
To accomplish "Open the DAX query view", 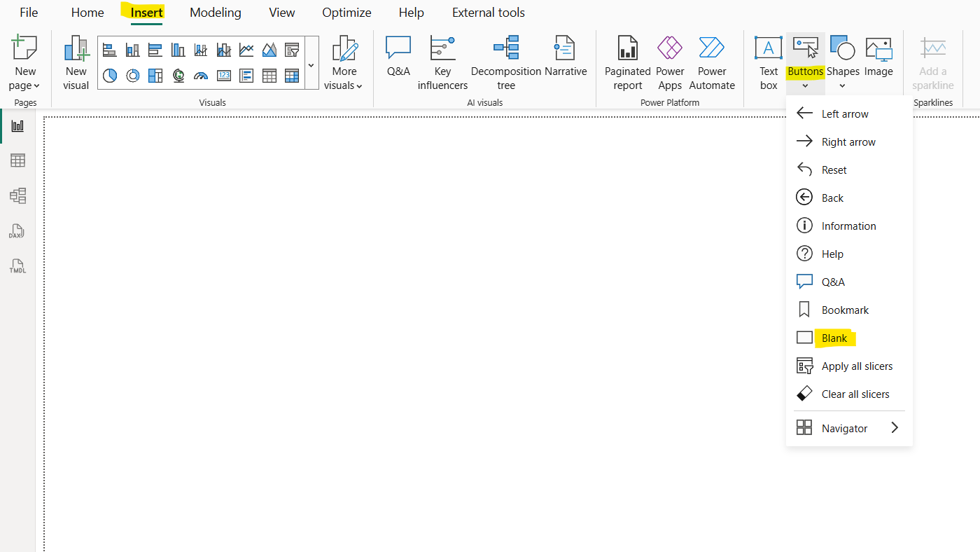I will pyautogui.click(x=17, y=231).
